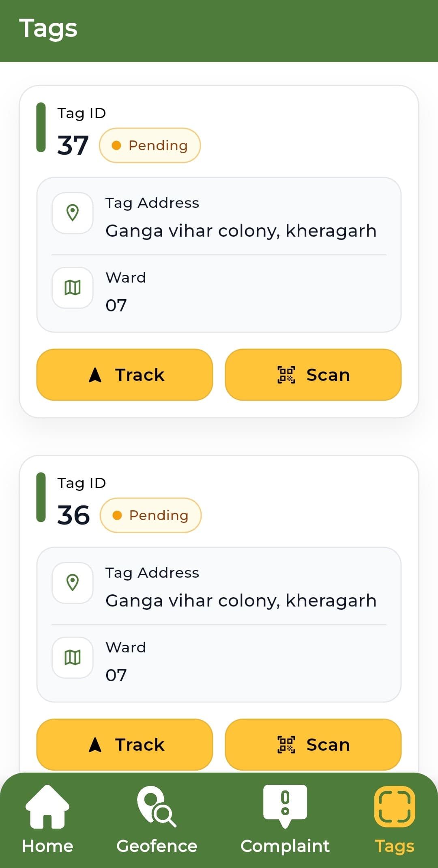Track Tag ID 37
438x868 pixels.
pos(125,375)
